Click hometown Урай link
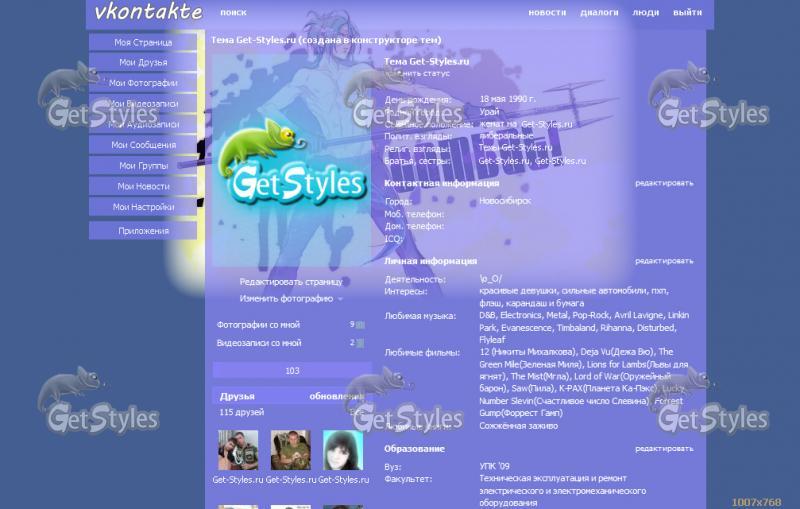The width and height of the screenshot is (800, 509). tap(489, 112)
